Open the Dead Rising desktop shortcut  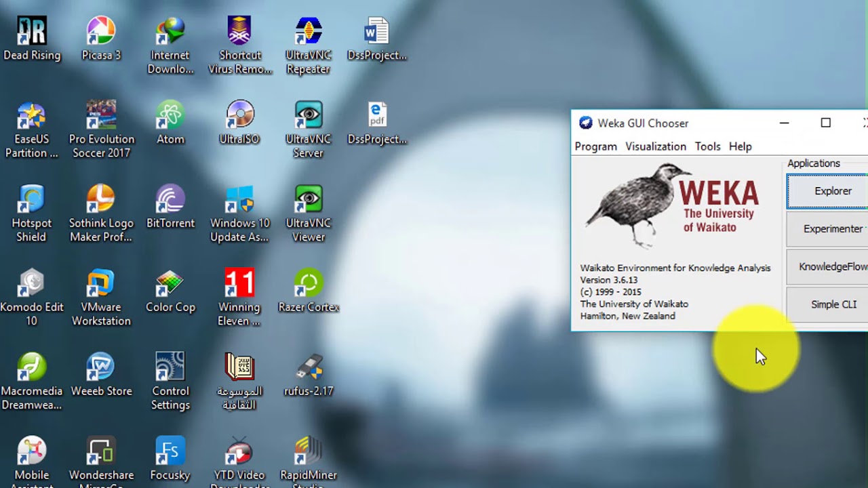(x=32, y=39)
